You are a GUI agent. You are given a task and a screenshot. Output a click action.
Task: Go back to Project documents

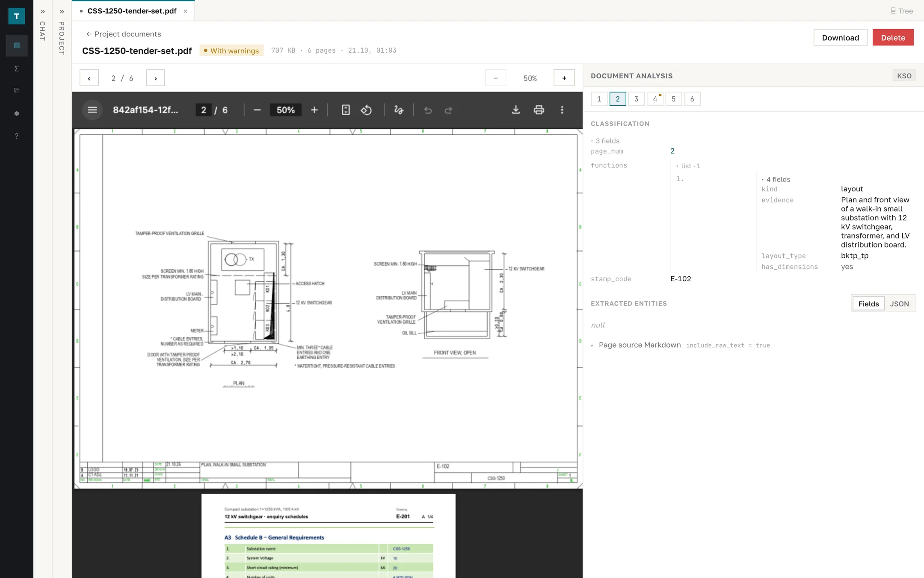(124, 34)
